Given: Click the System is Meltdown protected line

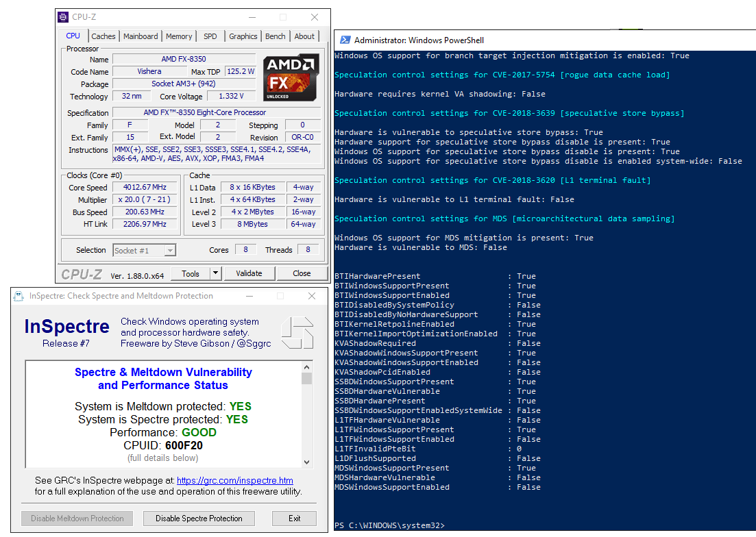Looking at the screenshot, I should (x=163, y=406).
